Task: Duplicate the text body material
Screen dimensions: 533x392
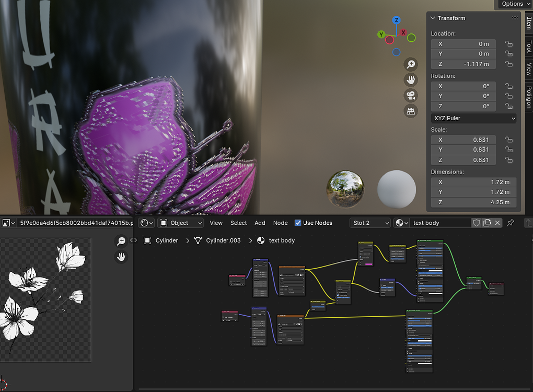Action: click(487, 223)
